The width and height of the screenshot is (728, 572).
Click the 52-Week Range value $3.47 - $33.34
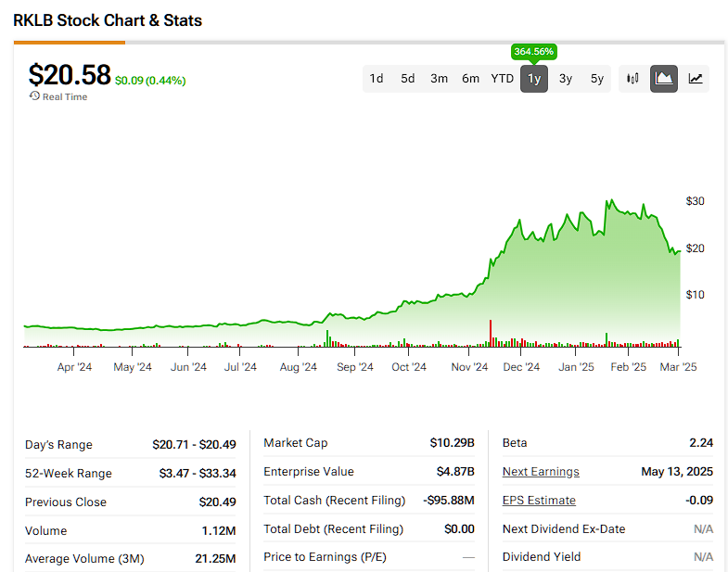pos(198,473)
